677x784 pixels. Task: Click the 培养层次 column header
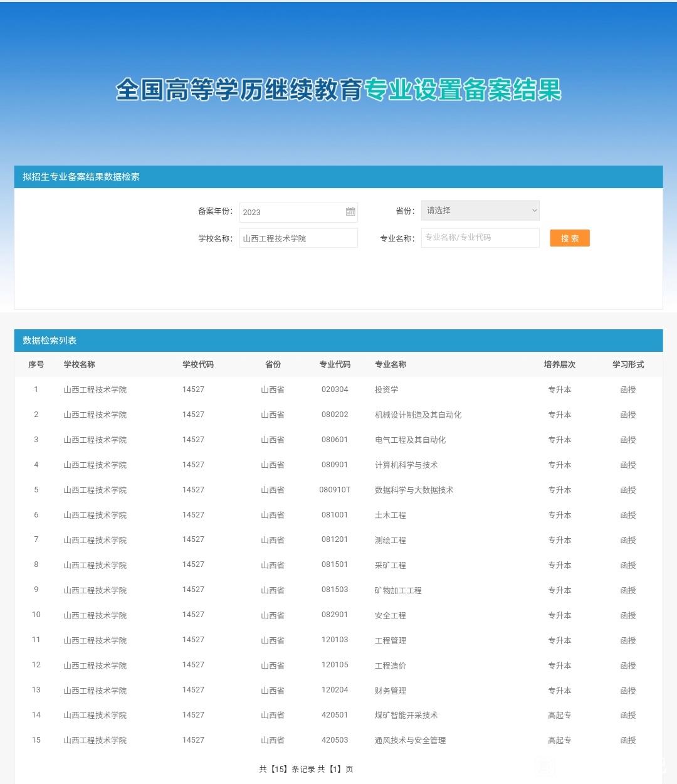coord(560,364)
